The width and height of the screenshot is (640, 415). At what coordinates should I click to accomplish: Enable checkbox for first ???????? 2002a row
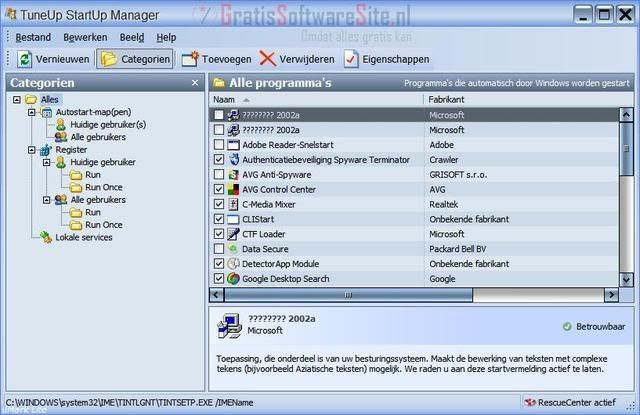(x=219, y=115)
